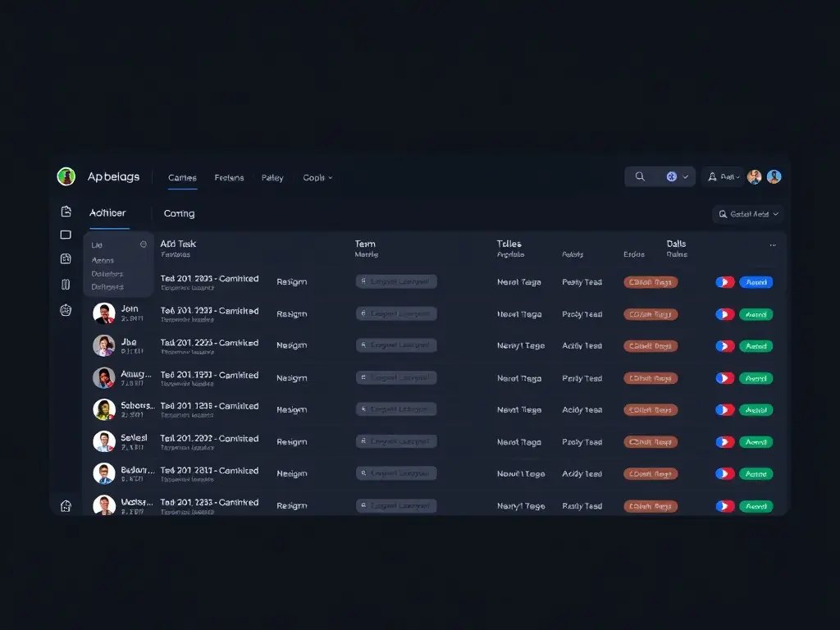Expand the Gopls dropdown in top navigation

click(x=317, y=178)
